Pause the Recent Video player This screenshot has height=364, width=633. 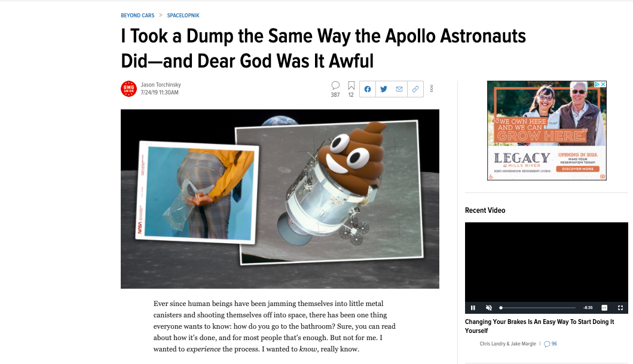[x=473, y=308]
